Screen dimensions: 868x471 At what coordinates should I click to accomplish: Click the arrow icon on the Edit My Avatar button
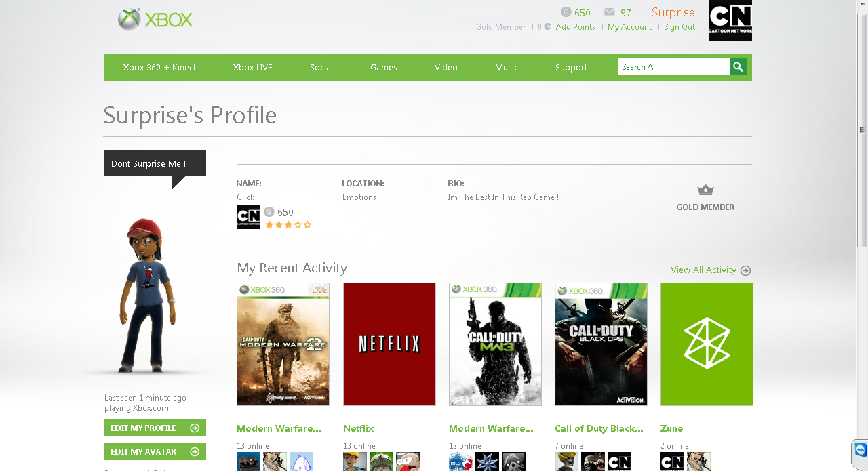pyautogui.click(x=195, y=452)
